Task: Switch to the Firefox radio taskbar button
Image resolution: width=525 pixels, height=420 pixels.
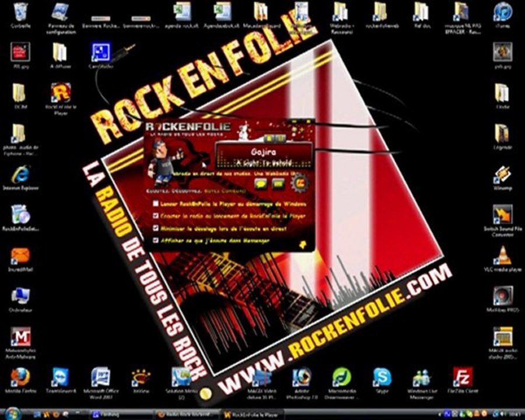Action: [186, 415]
